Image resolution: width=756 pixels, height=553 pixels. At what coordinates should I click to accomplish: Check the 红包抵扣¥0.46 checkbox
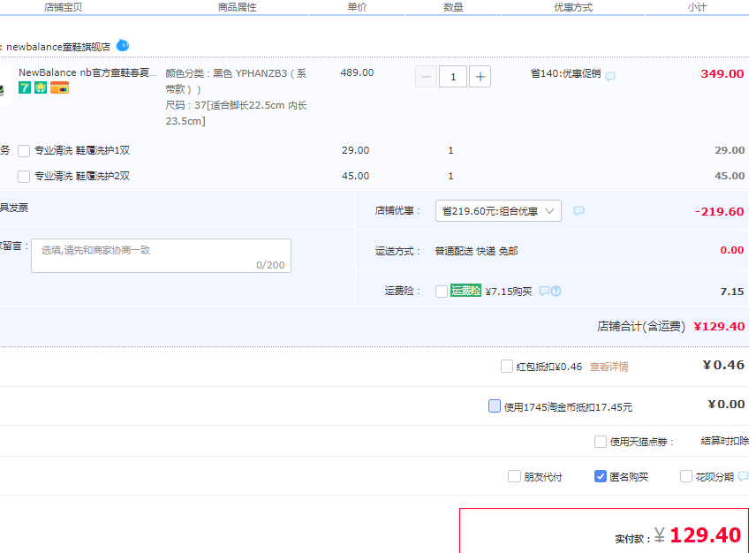coord(507,367)
